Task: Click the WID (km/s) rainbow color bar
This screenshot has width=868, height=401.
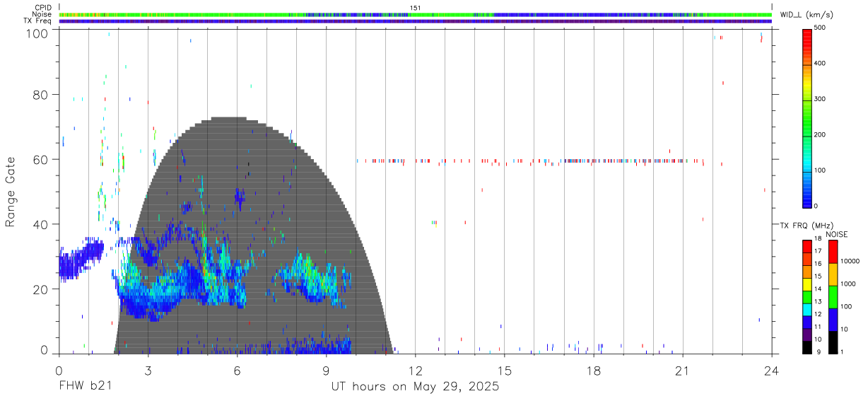Action: point(807,117)
